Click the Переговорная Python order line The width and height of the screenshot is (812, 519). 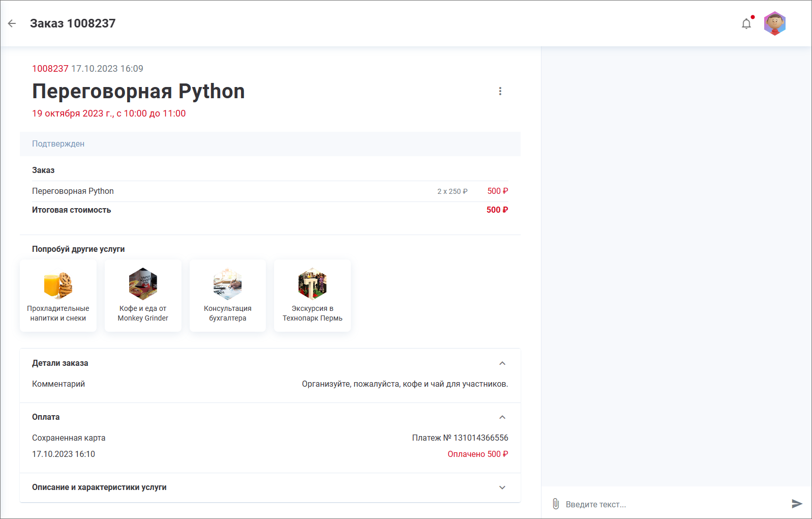click(x=73, y=191)
